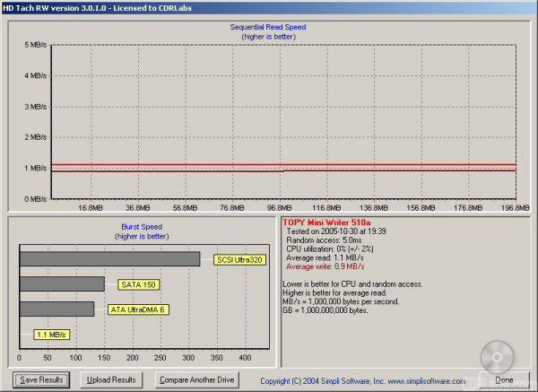Click the TOPY Mini Writer 510a heading
Image resolution: width=538 pixels, height=392 pixels.
click(x=325, y=221)
